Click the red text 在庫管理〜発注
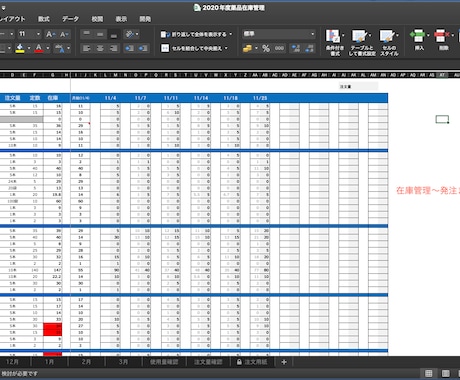The image size is (460, 380). 428,190
